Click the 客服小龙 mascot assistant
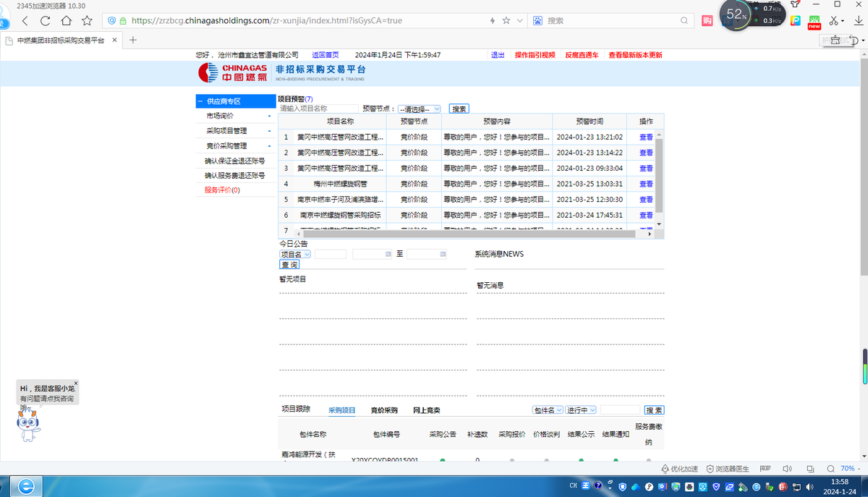 (x=29, y=423)
